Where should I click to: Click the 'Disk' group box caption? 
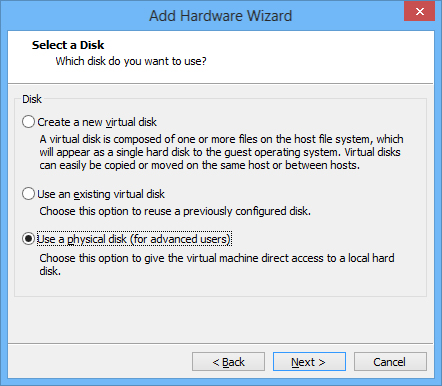[x=32, y=99]
